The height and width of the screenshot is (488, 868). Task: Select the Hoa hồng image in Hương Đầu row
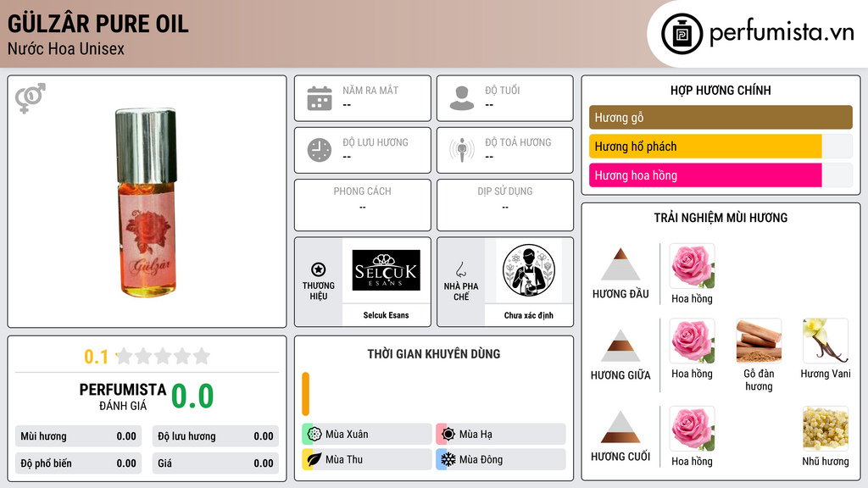[x=692, y=266]
